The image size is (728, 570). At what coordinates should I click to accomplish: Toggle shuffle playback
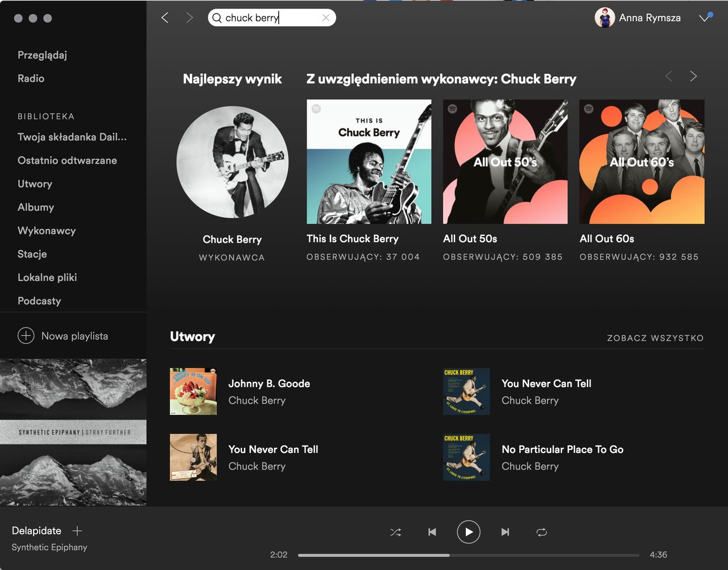[x=395, y=532]
